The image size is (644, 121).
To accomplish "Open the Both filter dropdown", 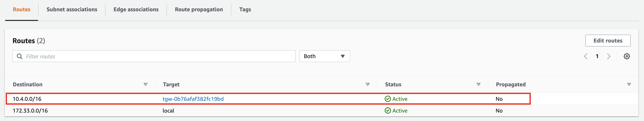I will click(x=325, y=56).
